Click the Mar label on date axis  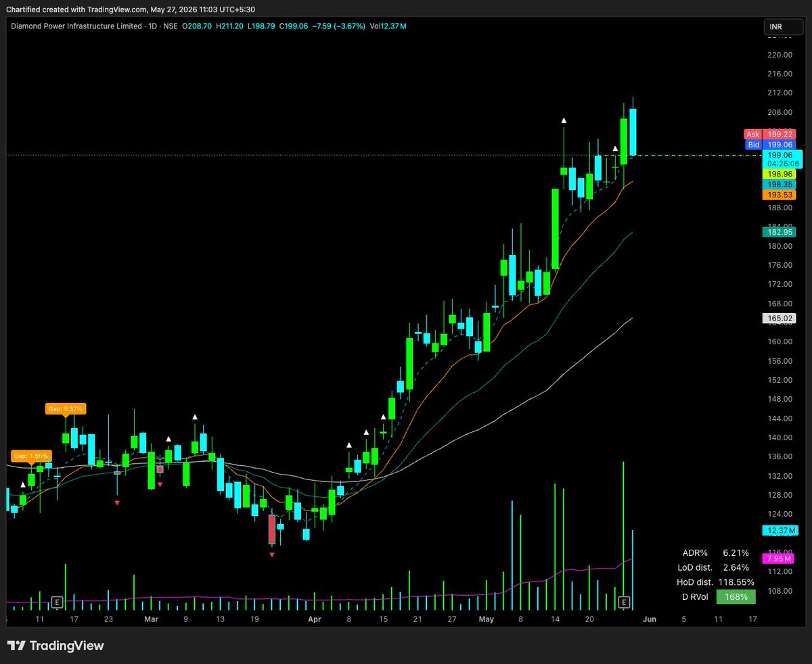151,618
